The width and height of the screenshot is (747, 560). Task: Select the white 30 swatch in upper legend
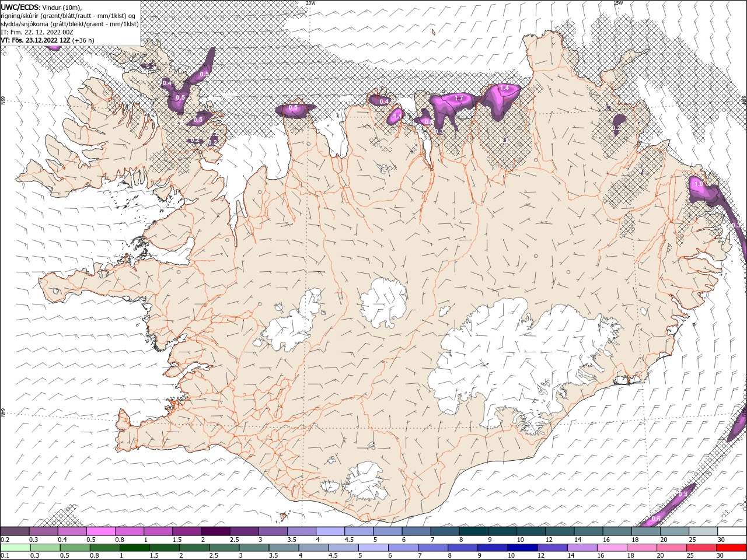[732, 531]
